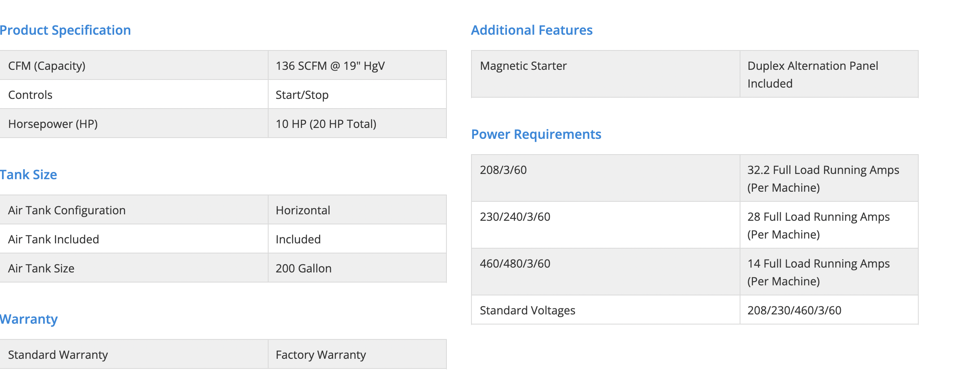The width and height of the screenshot is (980, 381).
Task: Select the Horsepower (HP) row label
Action: (x=53, y=124)
